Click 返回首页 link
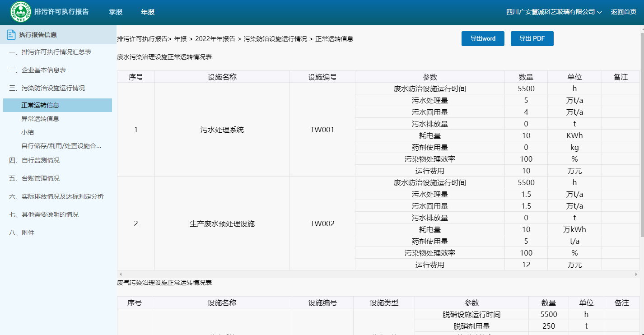This screenshot has height=335, width=644. point(623,12)
